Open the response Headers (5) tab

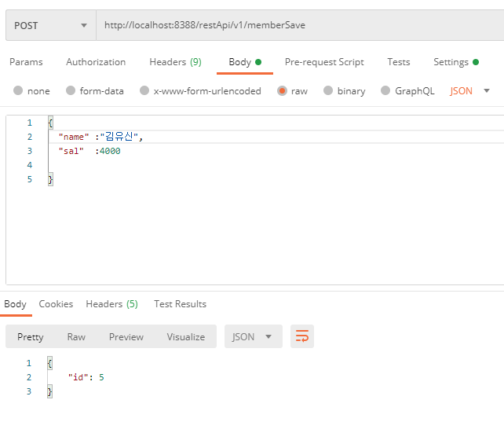click(111, 303)
